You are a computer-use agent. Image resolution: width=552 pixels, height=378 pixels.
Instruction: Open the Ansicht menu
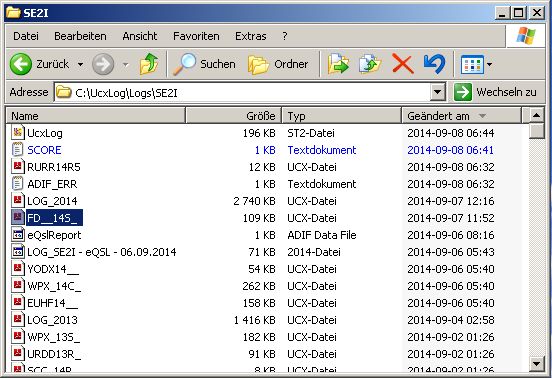(140, 36)
